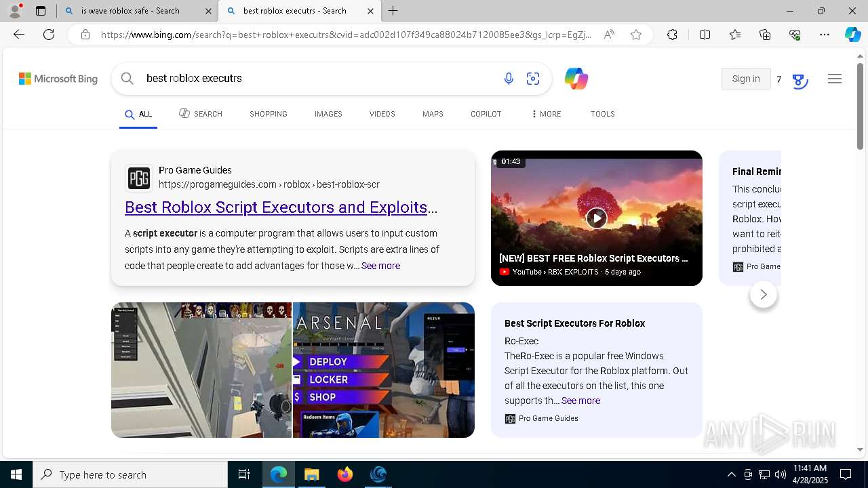
Task: Show next carousel card arrow
Action: coord(764,294)
